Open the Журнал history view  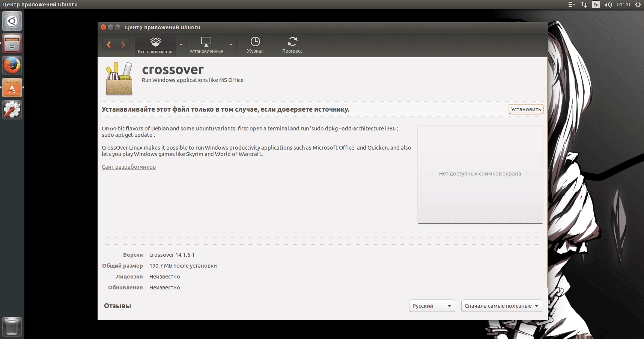click(255, 45)
